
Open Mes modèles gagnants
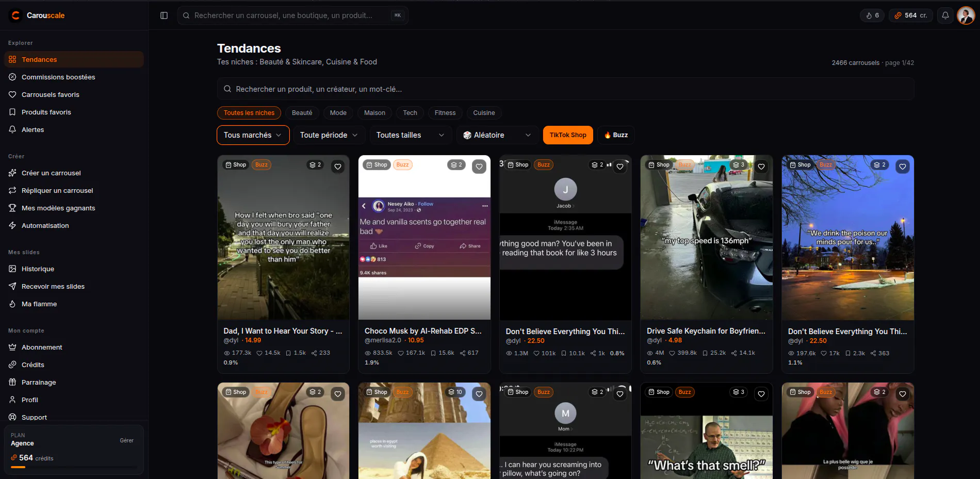[x=74, y=208]
